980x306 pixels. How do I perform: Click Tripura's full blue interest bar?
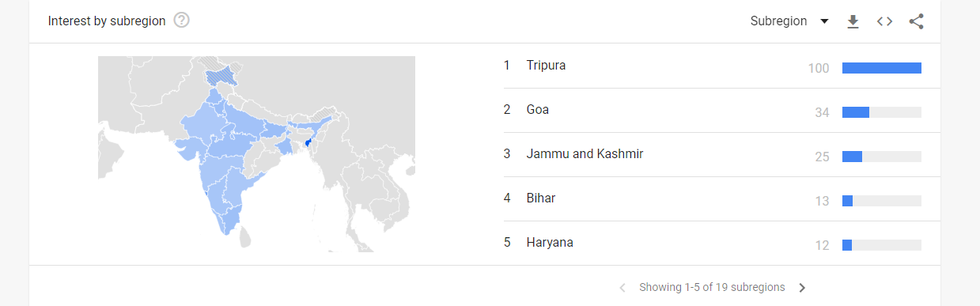pos(882,68)
